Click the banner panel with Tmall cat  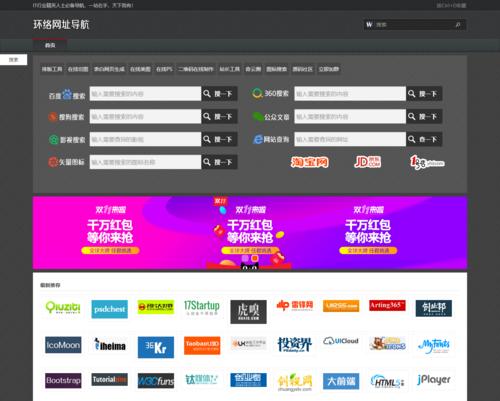click(250, 232)
